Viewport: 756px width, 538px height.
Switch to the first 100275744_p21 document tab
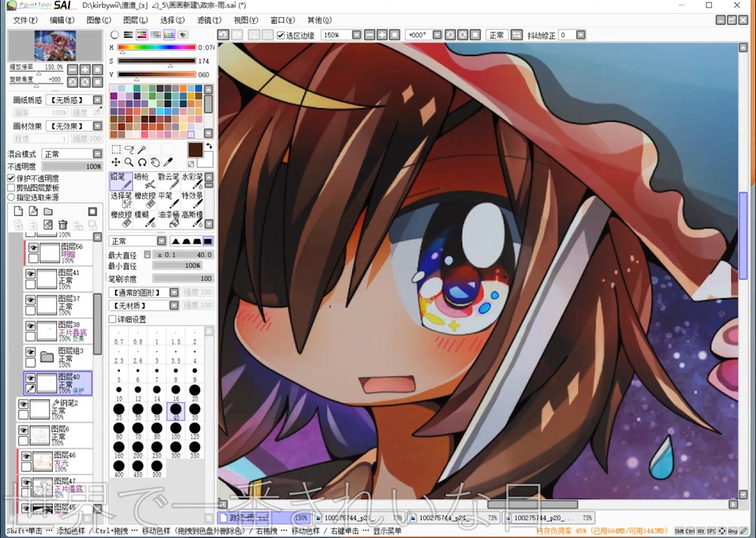(358, 518)
